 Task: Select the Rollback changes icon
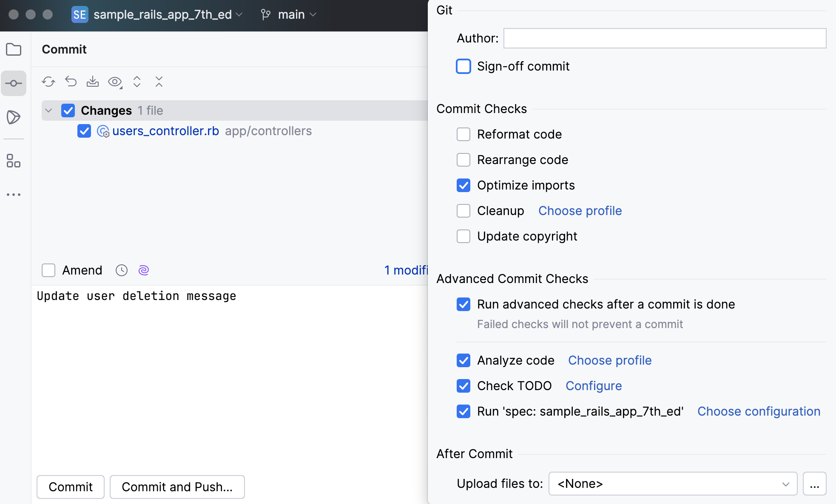[71, 82]
